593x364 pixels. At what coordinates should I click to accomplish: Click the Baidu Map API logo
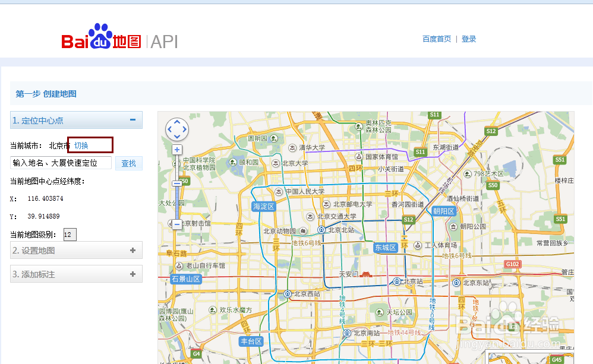coord(119,37)
